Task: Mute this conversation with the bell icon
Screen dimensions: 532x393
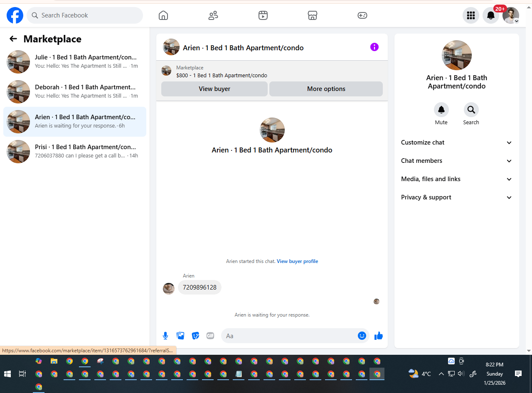Action: (441, 110)
